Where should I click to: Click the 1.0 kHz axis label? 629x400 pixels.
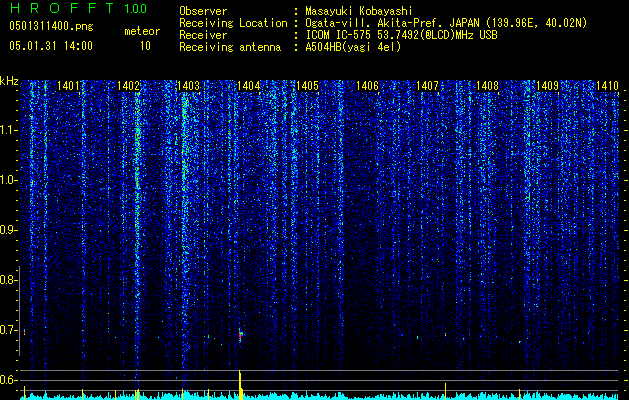8,180
